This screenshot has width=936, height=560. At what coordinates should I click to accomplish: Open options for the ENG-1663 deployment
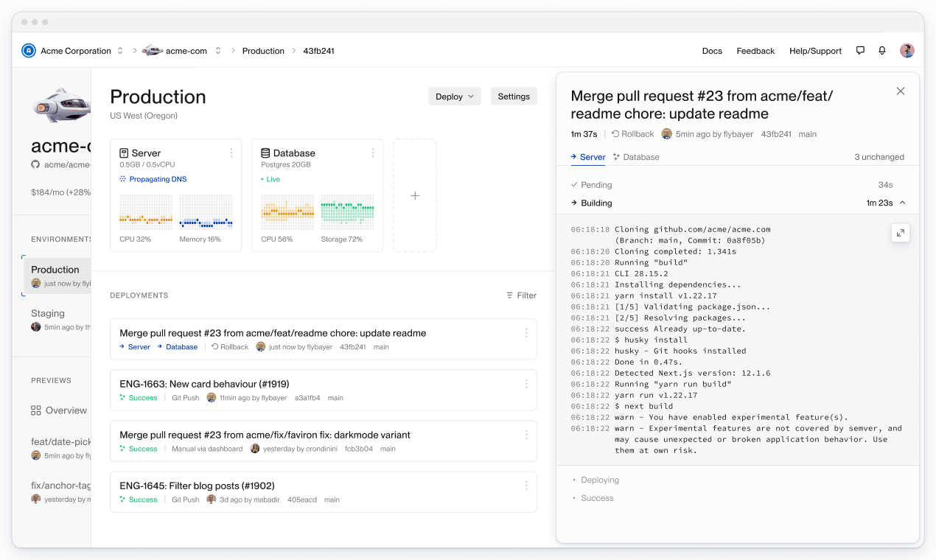pyautogui.click(x=526, y=384)
